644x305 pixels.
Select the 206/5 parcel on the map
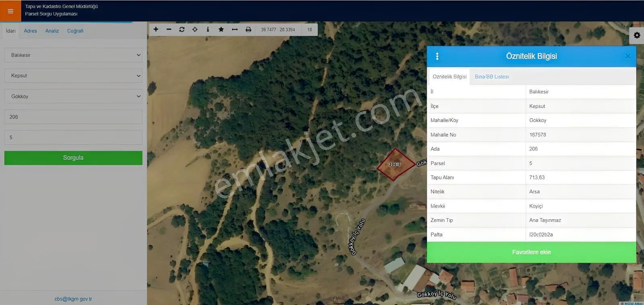pyautogui.click(x=395, y=164)
